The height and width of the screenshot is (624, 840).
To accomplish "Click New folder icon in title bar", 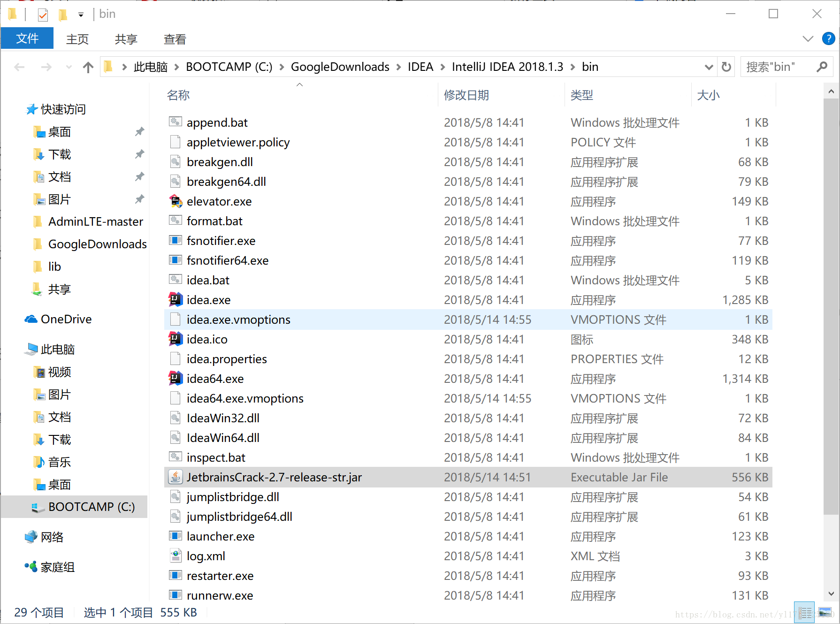I will [x=63, y=15].
